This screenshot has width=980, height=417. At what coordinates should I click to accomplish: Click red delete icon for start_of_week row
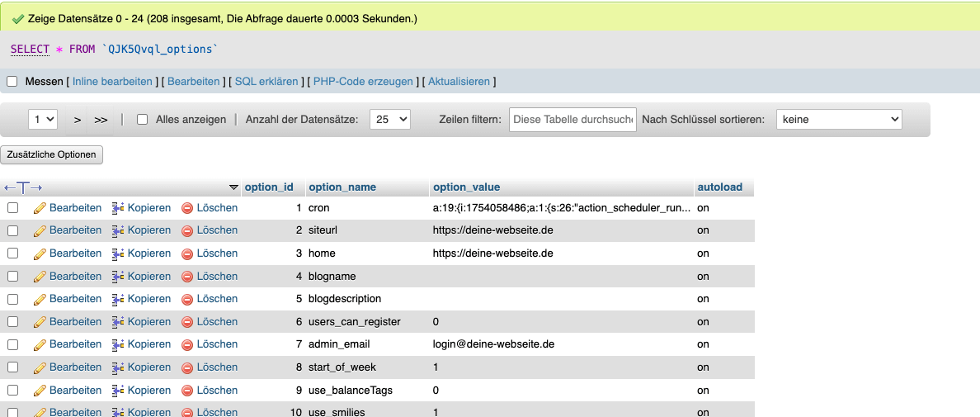tap(187, 367)
